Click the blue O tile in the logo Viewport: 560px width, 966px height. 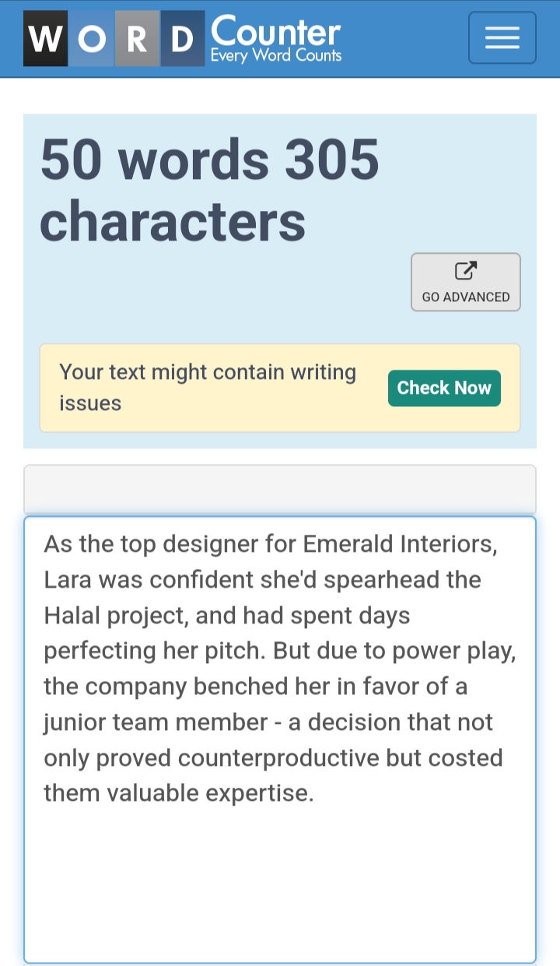tap(92, 38)
